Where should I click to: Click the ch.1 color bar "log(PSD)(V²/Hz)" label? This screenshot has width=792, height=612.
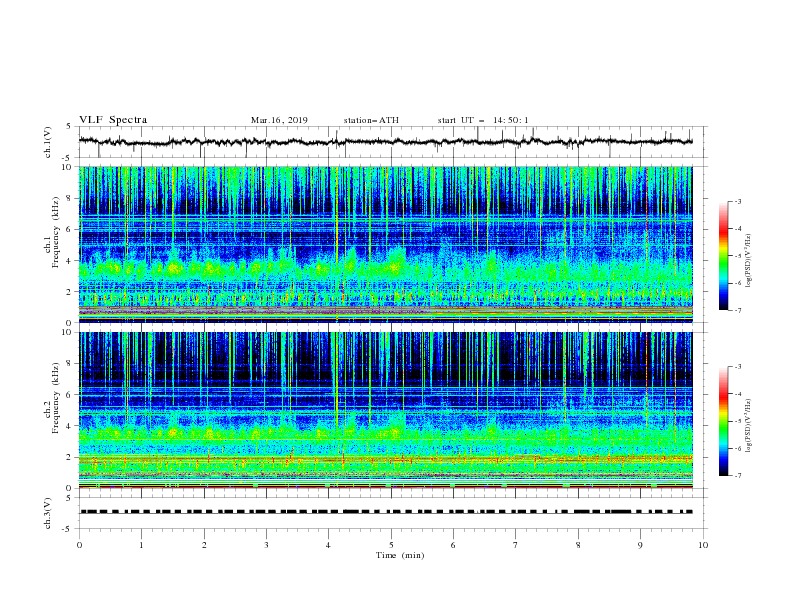[x=749, y=261]
